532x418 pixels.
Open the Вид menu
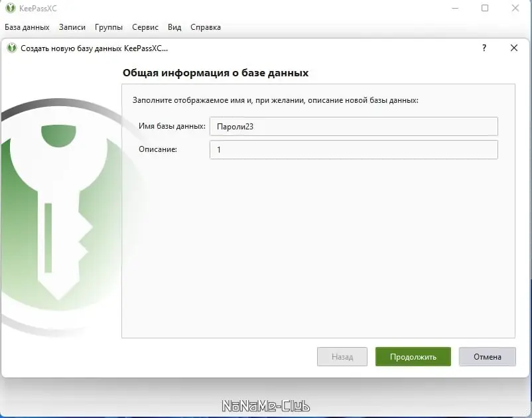click(174, 27)
